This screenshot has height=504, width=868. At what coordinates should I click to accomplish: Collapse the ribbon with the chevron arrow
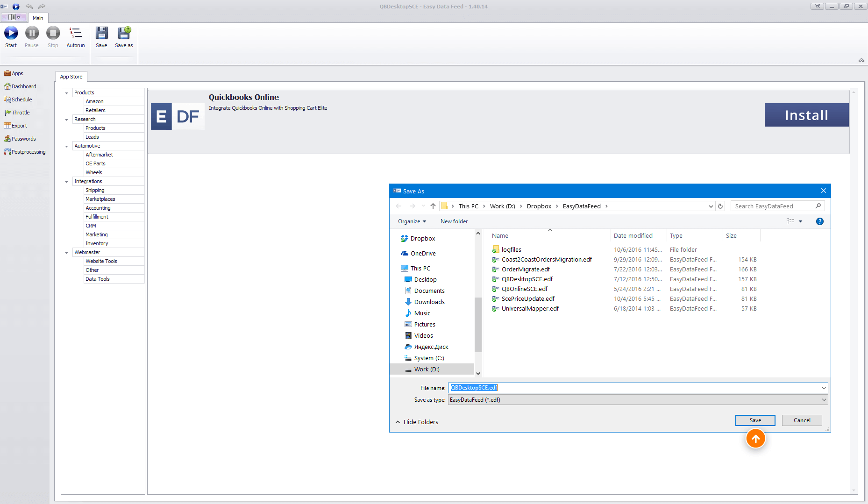(x=861, y=60)
